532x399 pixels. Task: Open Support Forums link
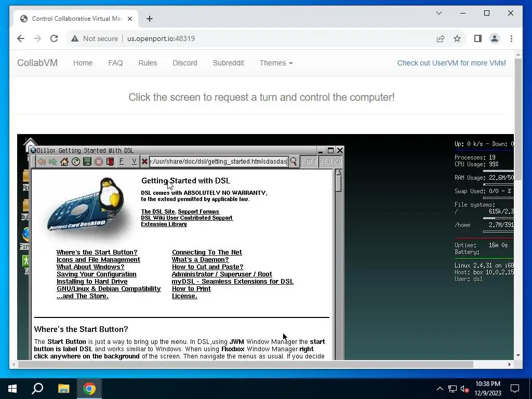pos(198,211)
